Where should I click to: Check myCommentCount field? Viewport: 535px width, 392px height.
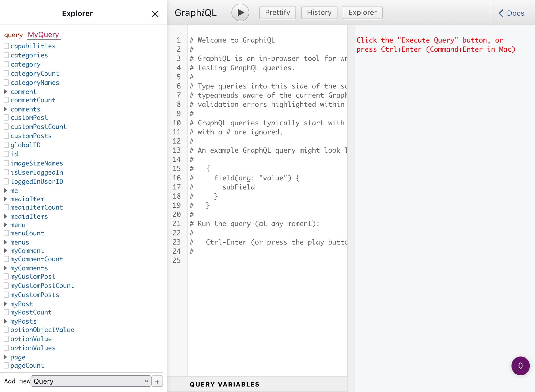(x=7, y=259)
